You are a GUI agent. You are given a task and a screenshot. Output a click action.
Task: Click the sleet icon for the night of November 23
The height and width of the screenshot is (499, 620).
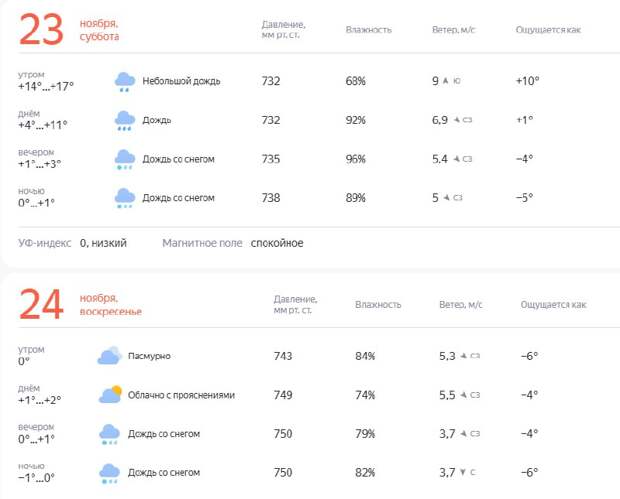click(x=125, y=198)
